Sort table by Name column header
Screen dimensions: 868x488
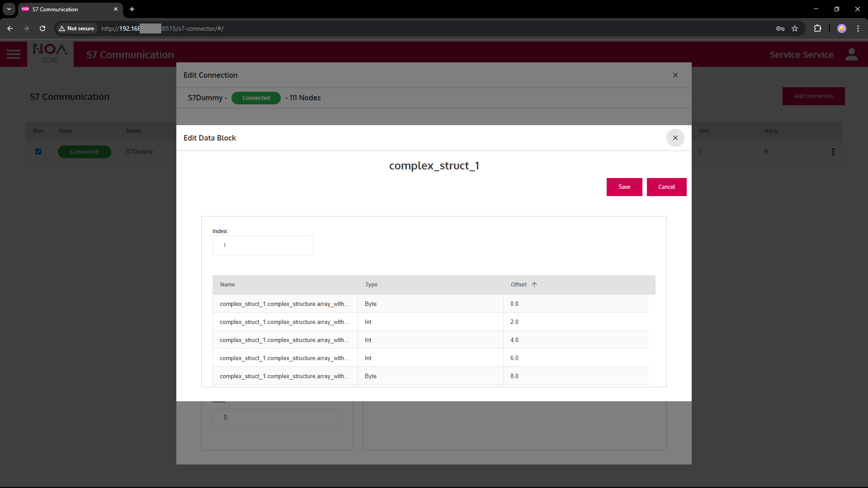(x=227, y=285)
